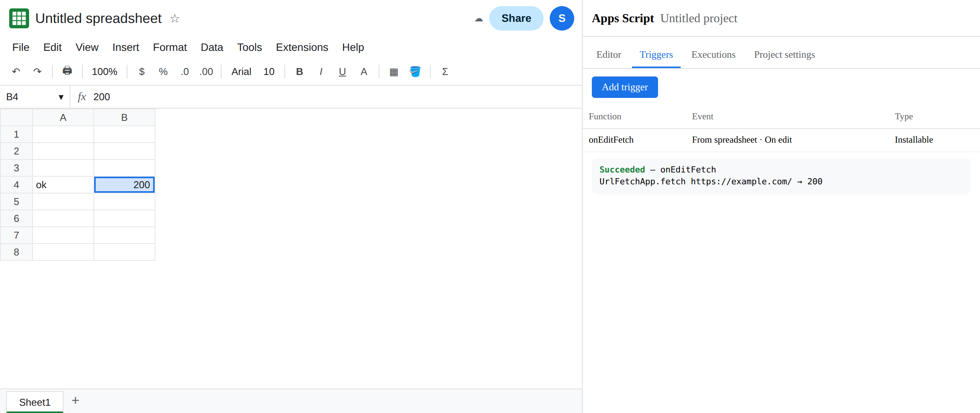This screenshot has height=413, width=980.
Task: Decrease decimal places (.0)
Action: click(x=185, y=72)
